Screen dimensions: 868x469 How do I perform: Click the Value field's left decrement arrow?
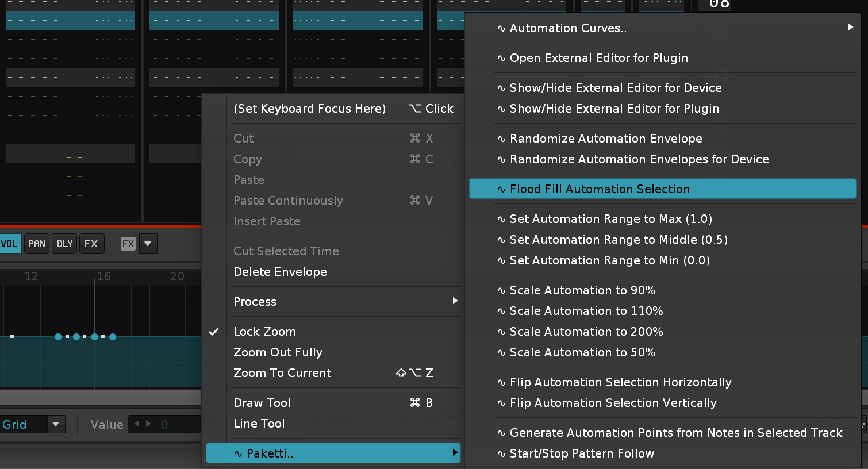point(137,424)
